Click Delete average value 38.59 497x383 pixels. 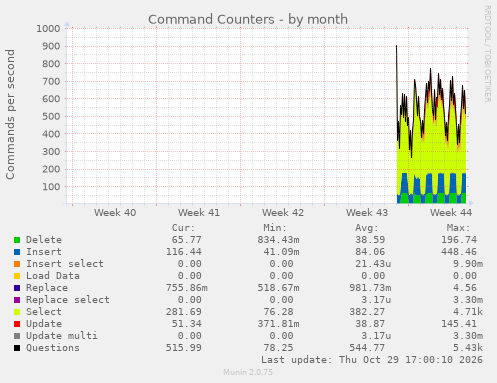(x=370, y=240)
